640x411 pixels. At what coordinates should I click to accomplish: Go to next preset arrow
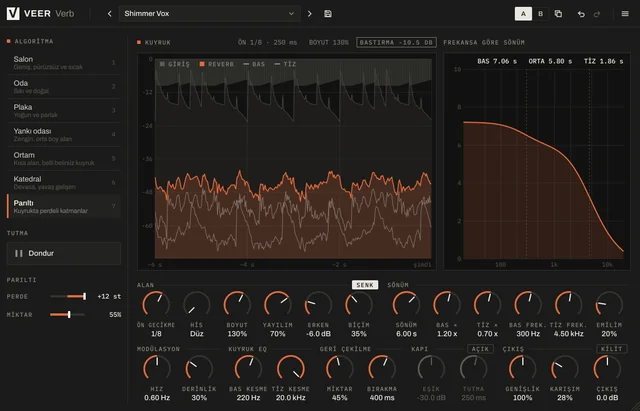[x=310, y=13]
